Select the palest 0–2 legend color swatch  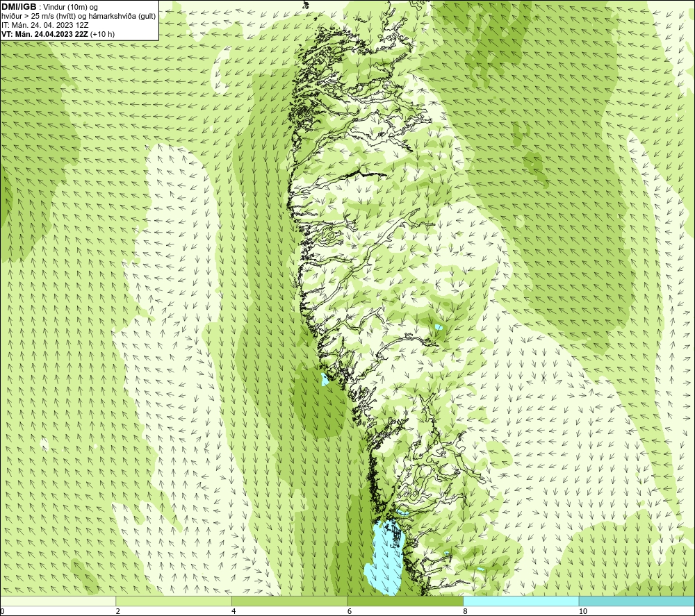58,601
